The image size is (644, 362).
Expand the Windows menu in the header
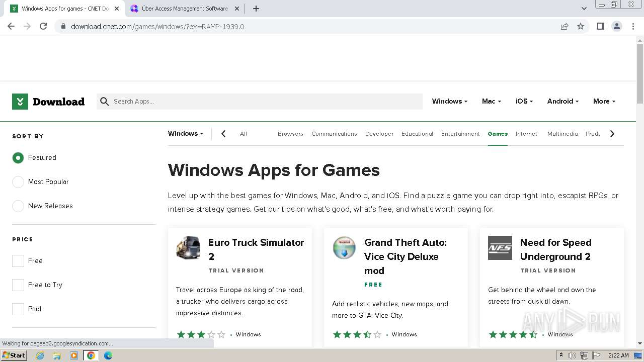[x=449, y=101]
